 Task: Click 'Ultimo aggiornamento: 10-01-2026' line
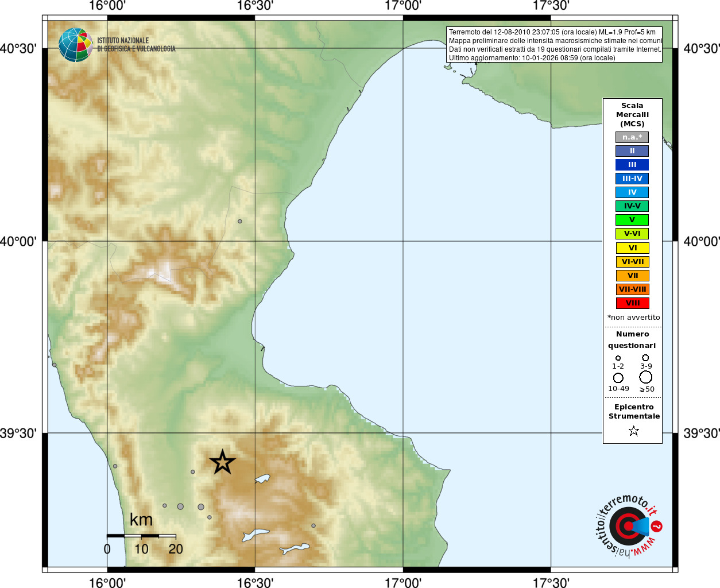532,58
